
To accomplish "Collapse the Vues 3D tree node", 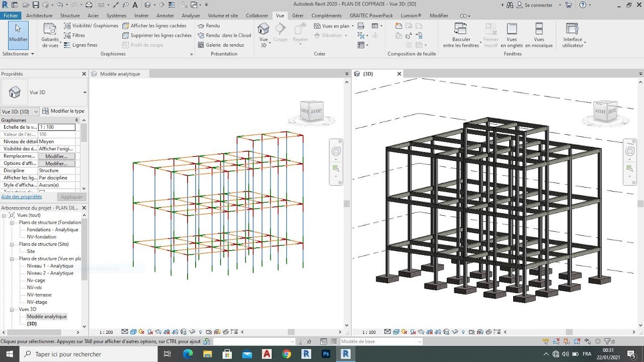I will click(x=12, y=309).
